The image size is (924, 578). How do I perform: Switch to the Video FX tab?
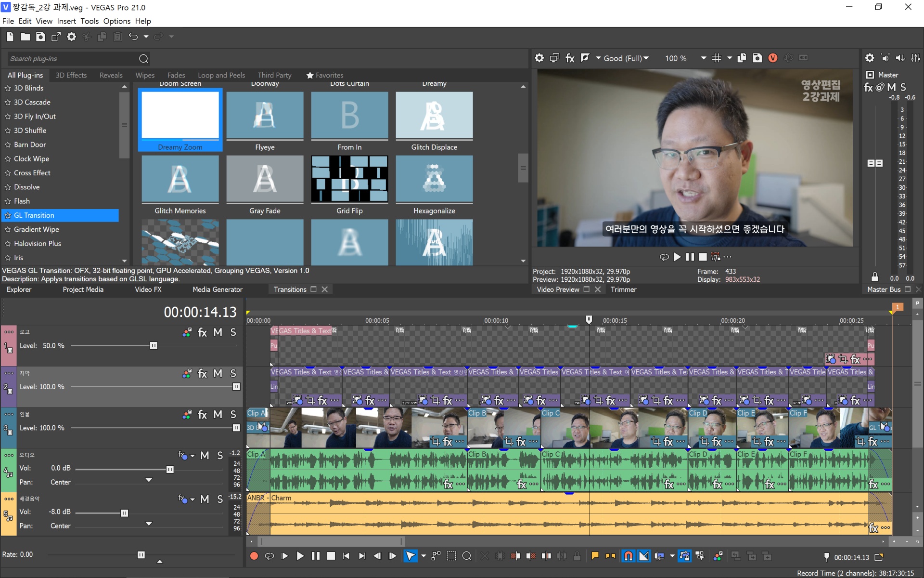click(148, 289)
